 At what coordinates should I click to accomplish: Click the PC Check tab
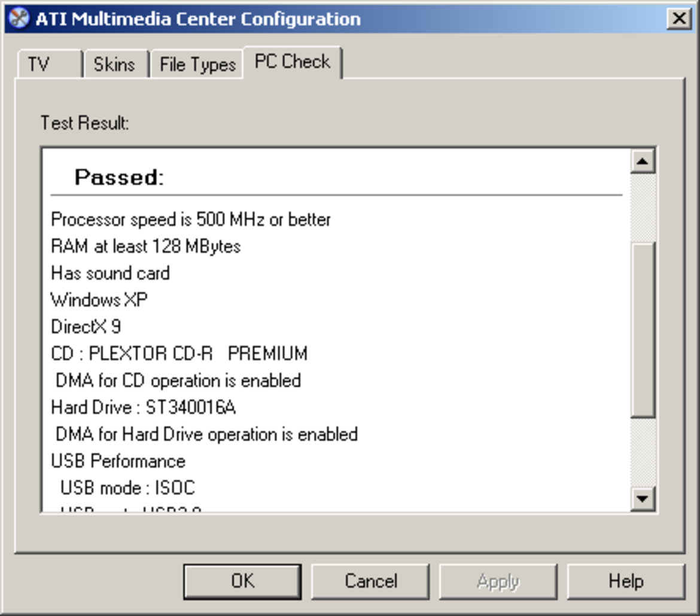pos(293,62)
